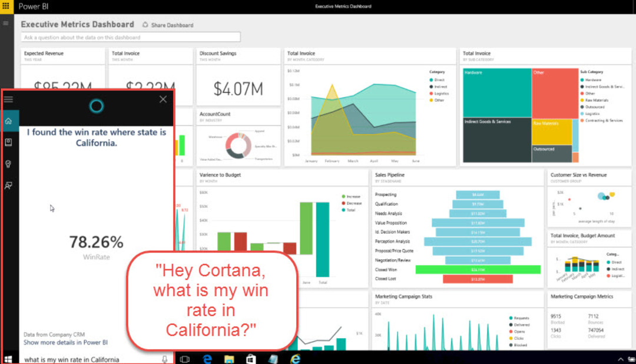Launch the Windows Store from the taskbar
The width and height of the screenshot is (636, 364).
(x=250, y=358)
